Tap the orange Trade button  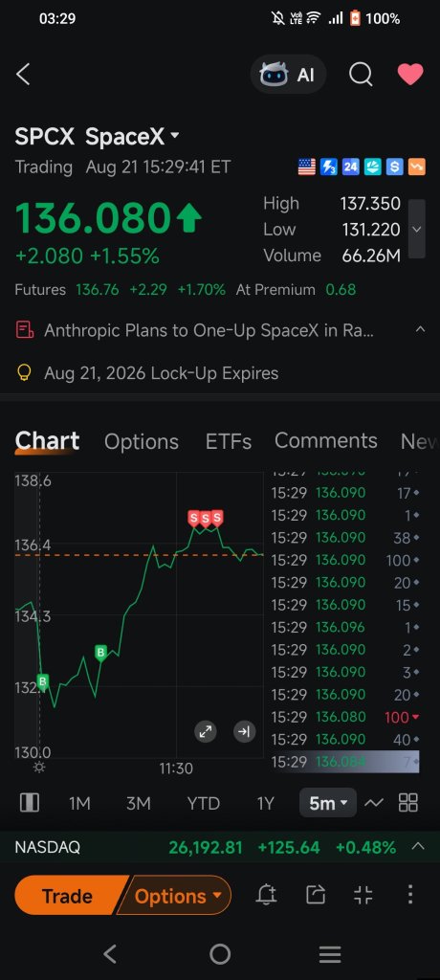[69, 896]
